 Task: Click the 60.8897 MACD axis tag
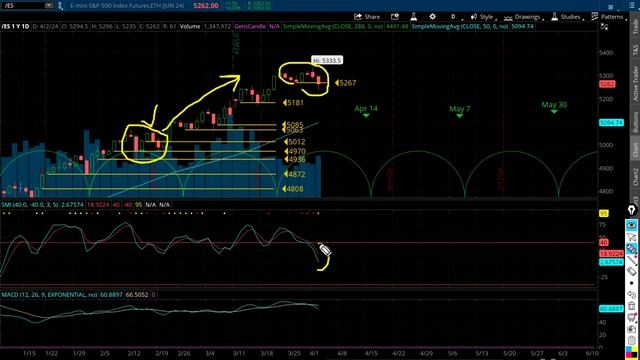(x=611, y=309)
